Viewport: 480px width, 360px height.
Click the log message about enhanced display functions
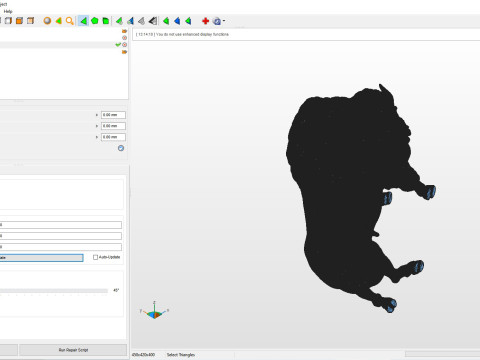[182, 34]
